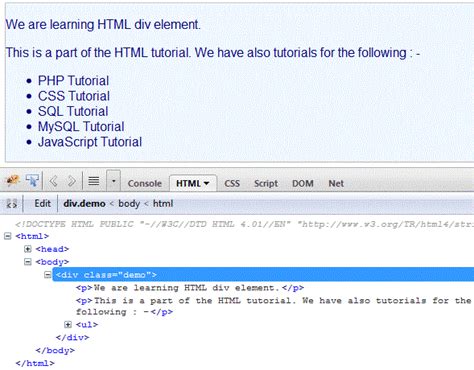Select the <head> tag row
This screenshot has width=474, height=370.
[x=52, y=249]
